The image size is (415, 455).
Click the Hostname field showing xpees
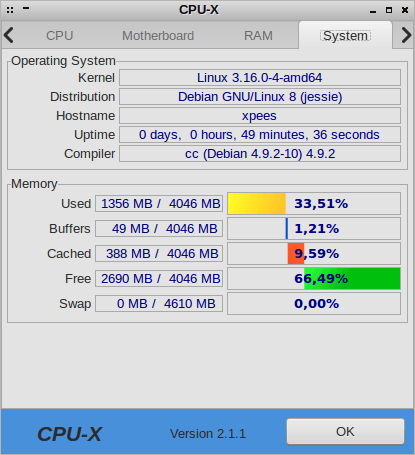(x=260, y=116)
